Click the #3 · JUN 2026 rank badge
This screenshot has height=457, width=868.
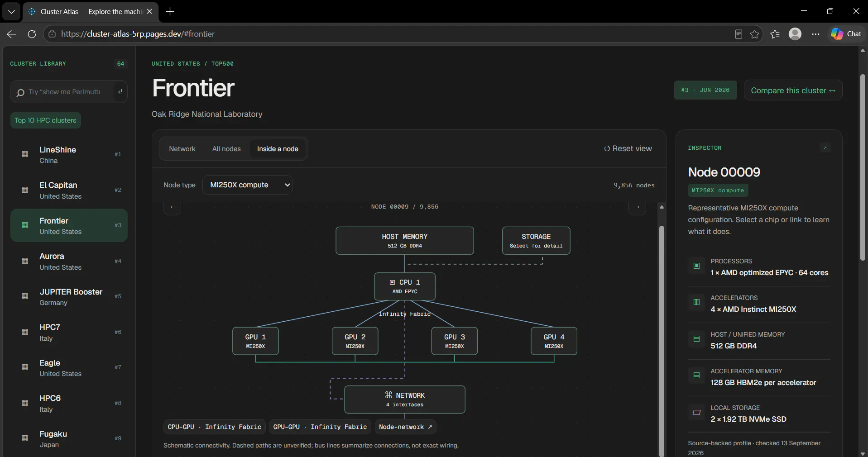[x=705, y=90]
